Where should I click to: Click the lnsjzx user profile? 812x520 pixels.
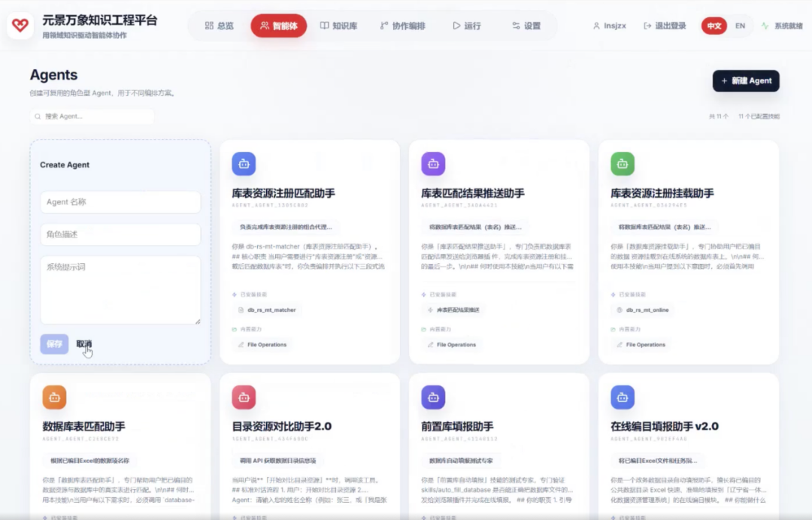[x=610, y=26]
